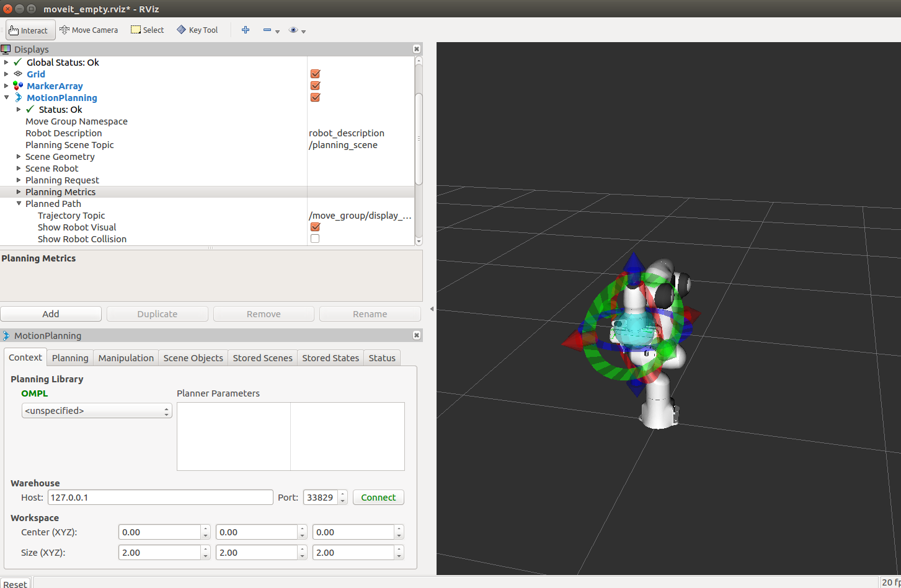Viewport: 901px width, 588px height.
Task: Toggle the MarkerArray display checkbox
Action: pyautogui.click(x=315, y=86)
